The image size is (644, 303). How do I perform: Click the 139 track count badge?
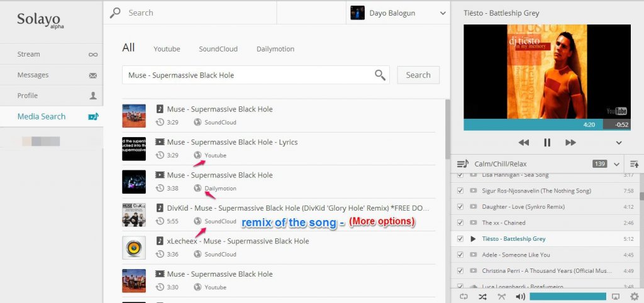pos(599,164)
